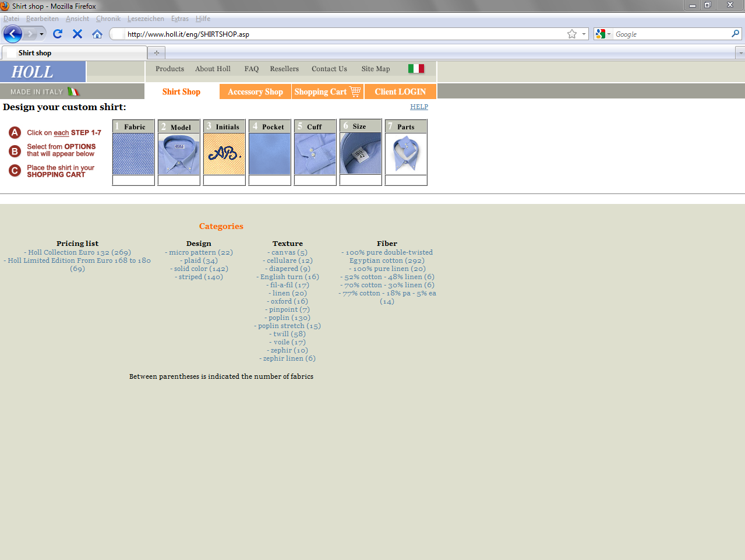
Task: Filter by Holl Limited Edition pricing link
Action: point(77,265)
